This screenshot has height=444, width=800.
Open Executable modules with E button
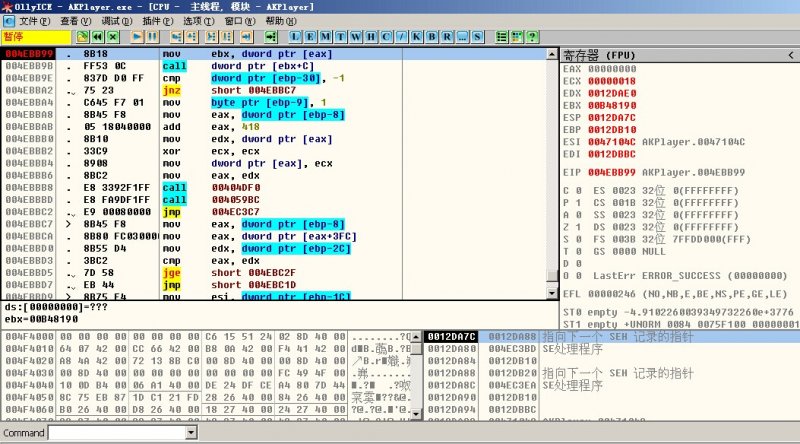pos(310,37)
